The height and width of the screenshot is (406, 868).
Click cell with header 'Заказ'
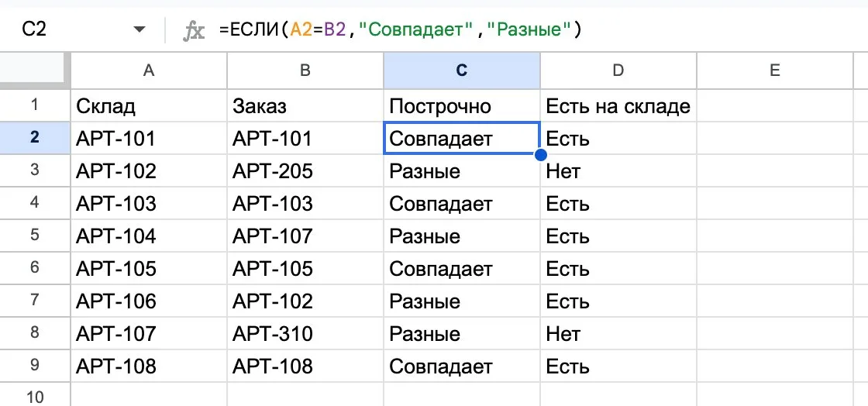[305, 105]
